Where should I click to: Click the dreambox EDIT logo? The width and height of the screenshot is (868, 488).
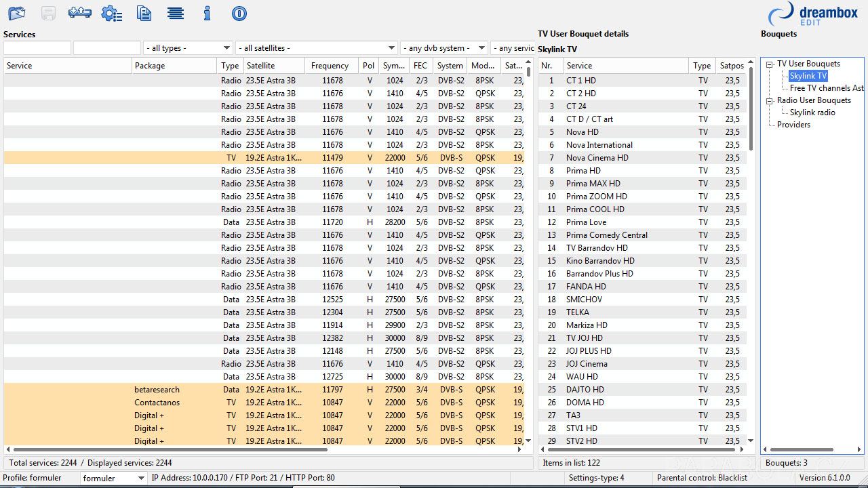813,14
